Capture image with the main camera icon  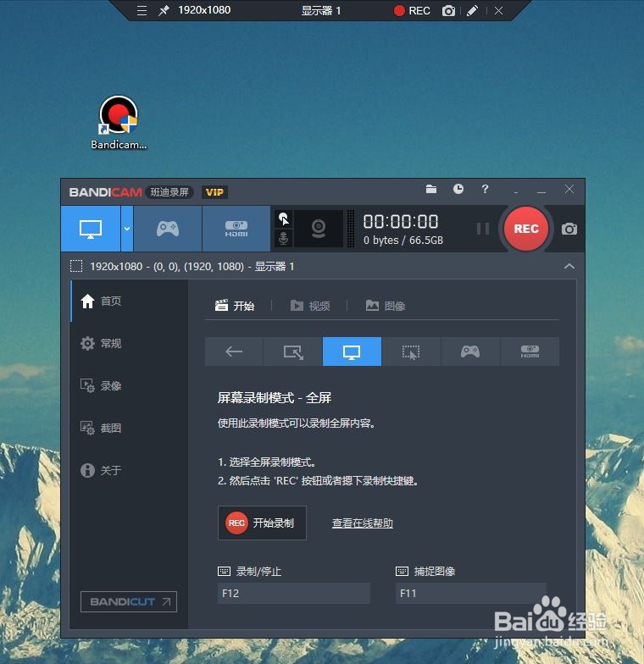point(569,229)
